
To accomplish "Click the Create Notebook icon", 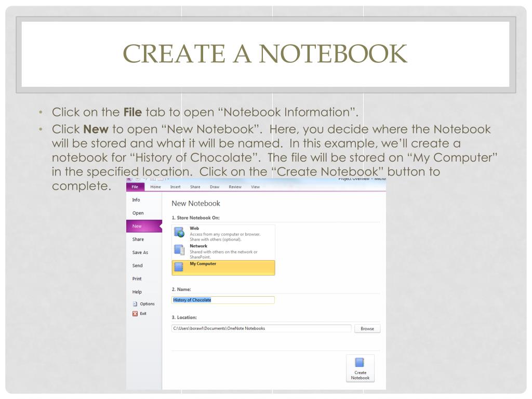I will click(360, 362).
